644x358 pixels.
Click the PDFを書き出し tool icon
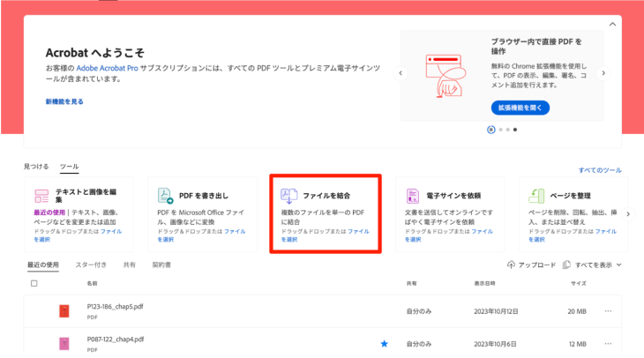point(165,196)
